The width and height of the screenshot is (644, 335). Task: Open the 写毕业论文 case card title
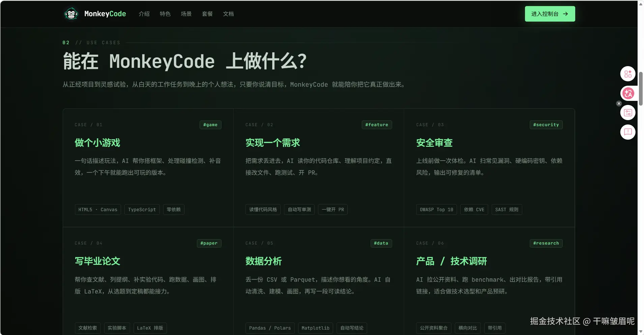click(x=97, y=261)
